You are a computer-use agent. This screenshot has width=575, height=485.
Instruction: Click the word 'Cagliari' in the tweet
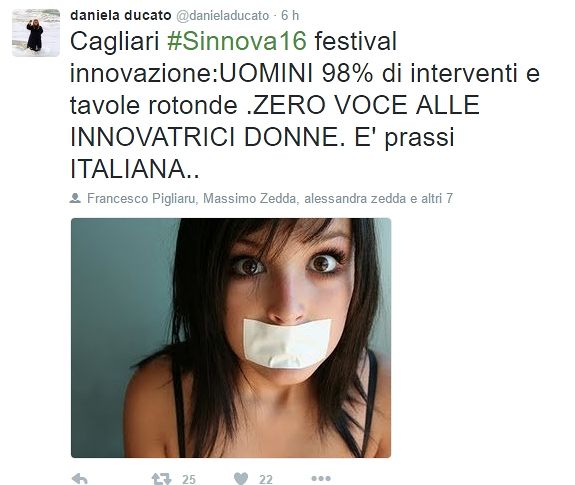(x=114, y=42)
